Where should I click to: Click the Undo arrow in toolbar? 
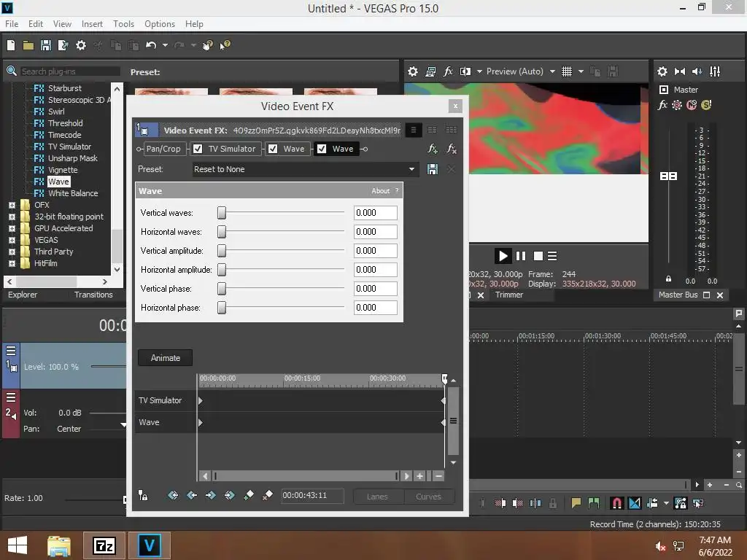[151, 45]
